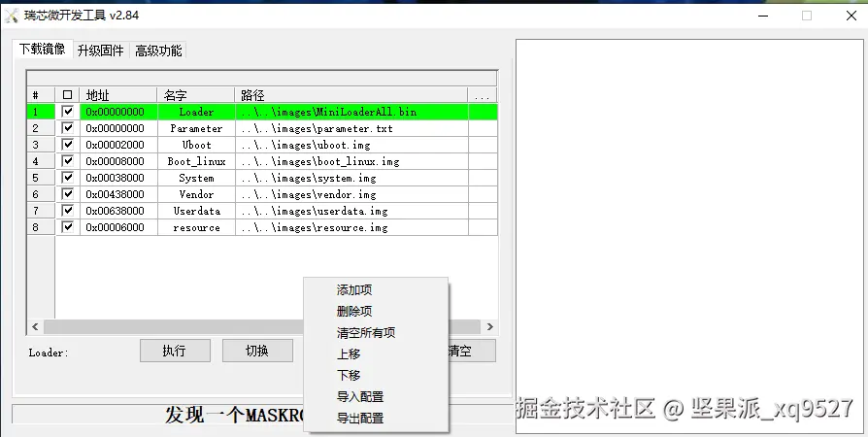Uncheck the Vendor row checkbox

tap(68, 194)
